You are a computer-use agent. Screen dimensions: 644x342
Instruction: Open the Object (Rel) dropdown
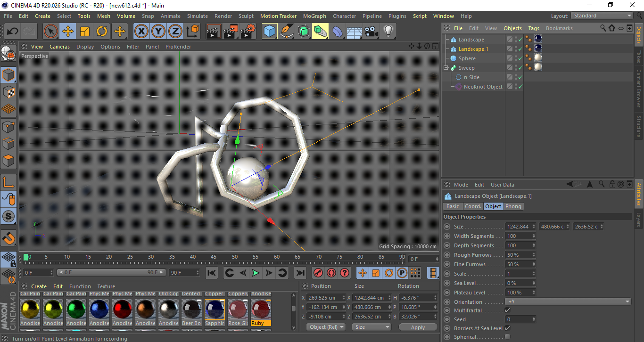pyautogui.click(x=326, y=327)
